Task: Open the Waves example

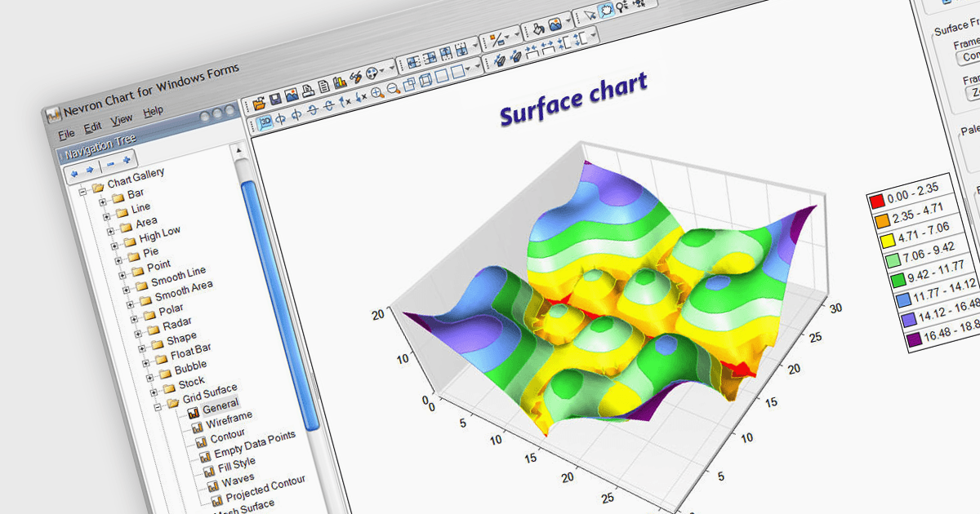Action: [x=238, y=480]
